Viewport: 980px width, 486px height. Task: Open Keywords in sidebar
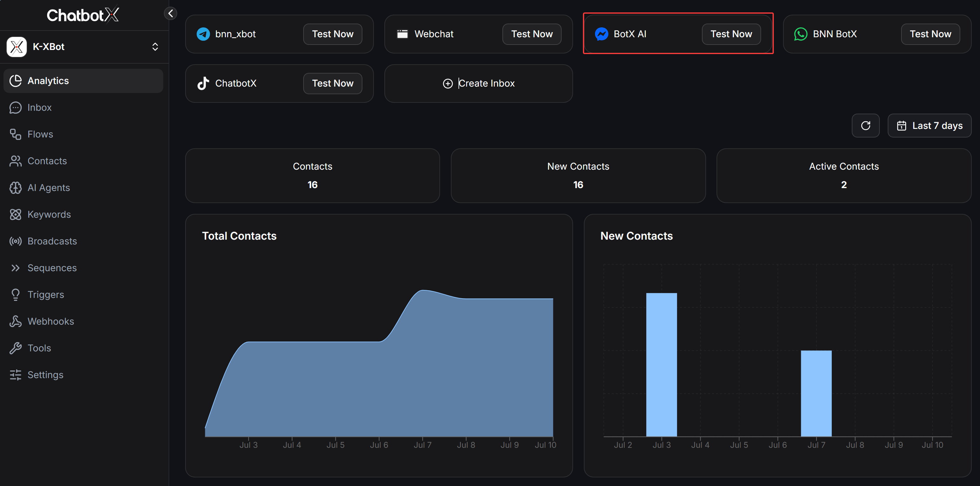tap(83, 214)
